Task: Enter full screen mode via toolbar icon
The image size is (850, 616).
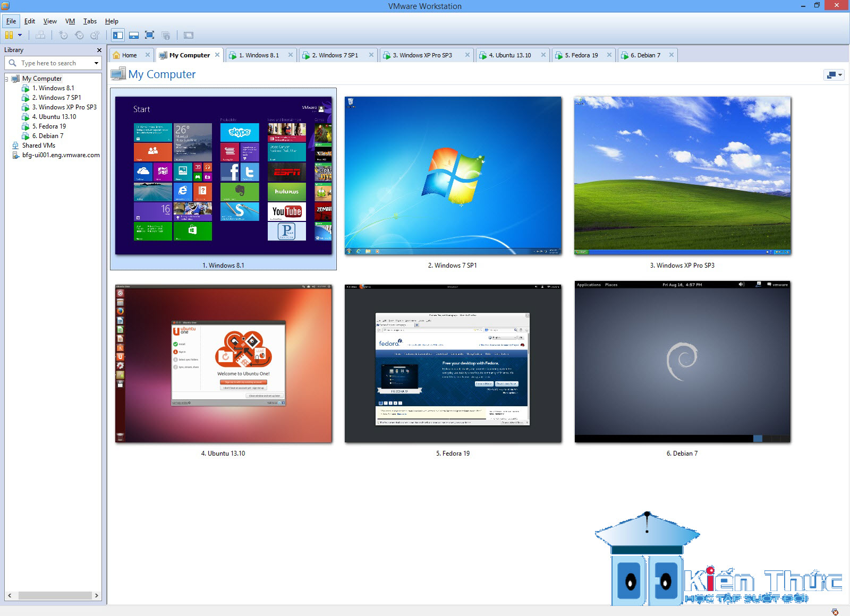Action: click(x=150, y=36)
